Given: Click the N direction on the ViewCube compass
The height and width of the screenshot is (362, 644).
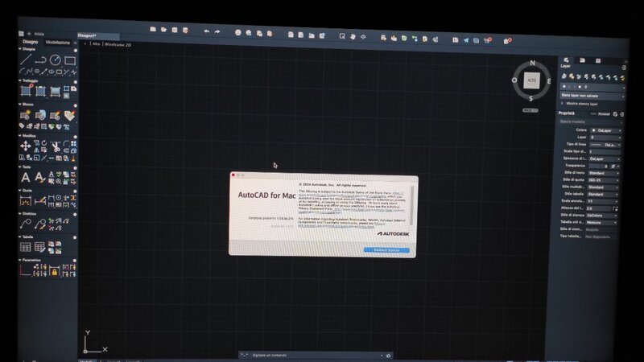Looking at the screenshot, I should coord(533,63).
